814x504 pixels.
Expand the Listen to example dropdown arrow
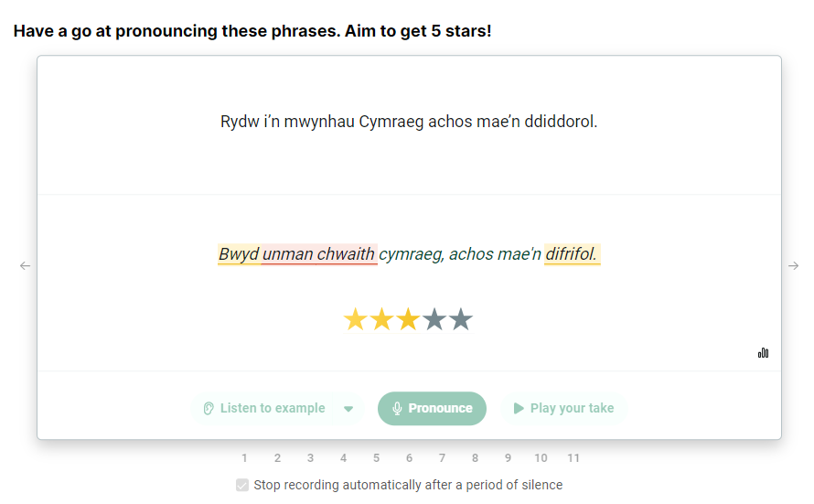348,409
